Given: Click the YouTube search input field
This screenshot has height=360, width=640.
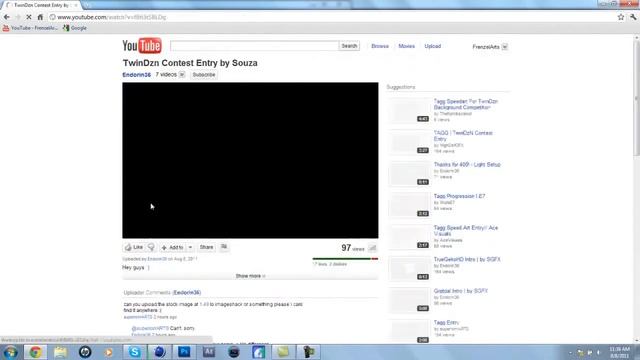Looking at the screenshot, I should click(x=255, y=46).
